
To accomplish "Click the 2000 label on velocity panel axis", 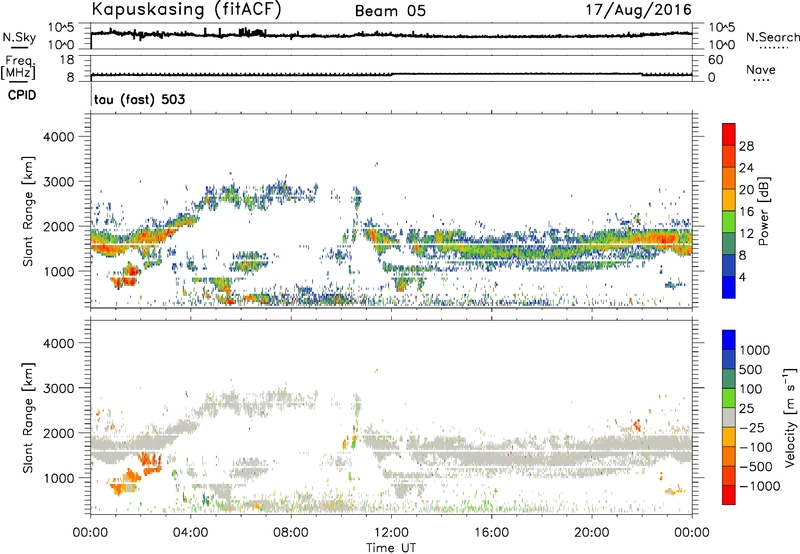I will tap(58, 433).
